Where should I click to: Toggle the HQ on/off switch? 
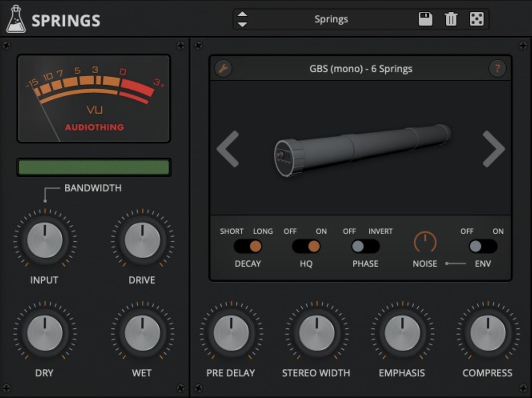pyautogui.click(x=306, y=246)
